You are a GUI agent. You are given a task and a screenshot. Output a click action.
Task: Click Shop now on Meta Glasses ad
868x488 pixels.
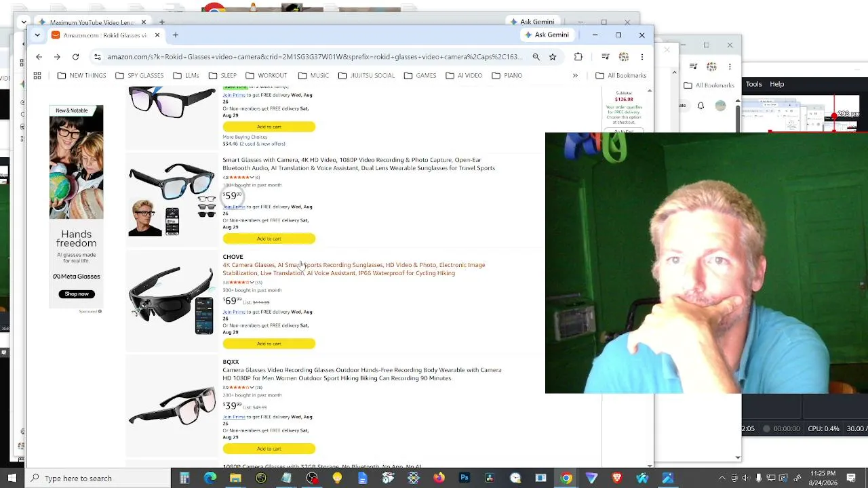[x=77, y=294]
